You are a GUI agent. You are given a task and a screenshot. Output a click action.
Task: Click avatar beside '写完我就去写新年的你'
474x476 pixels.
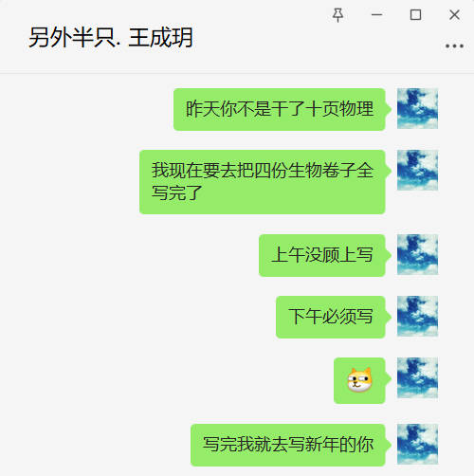pos(417,444)
